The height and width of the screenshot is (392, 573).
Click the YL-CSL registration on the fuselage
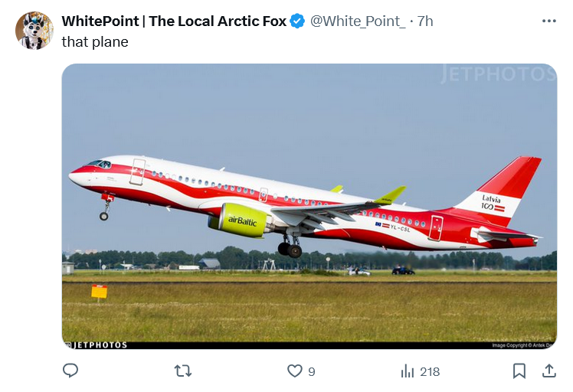400,228
